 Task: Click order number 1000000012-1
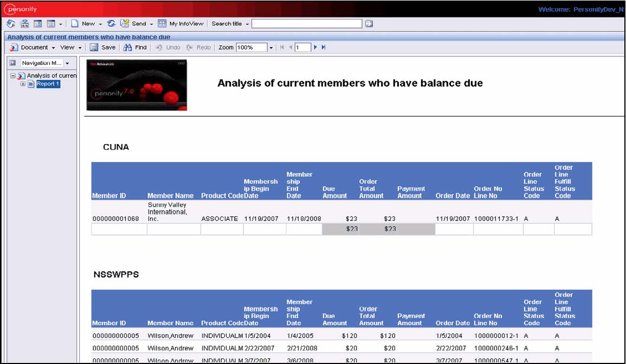coord(496,336)
